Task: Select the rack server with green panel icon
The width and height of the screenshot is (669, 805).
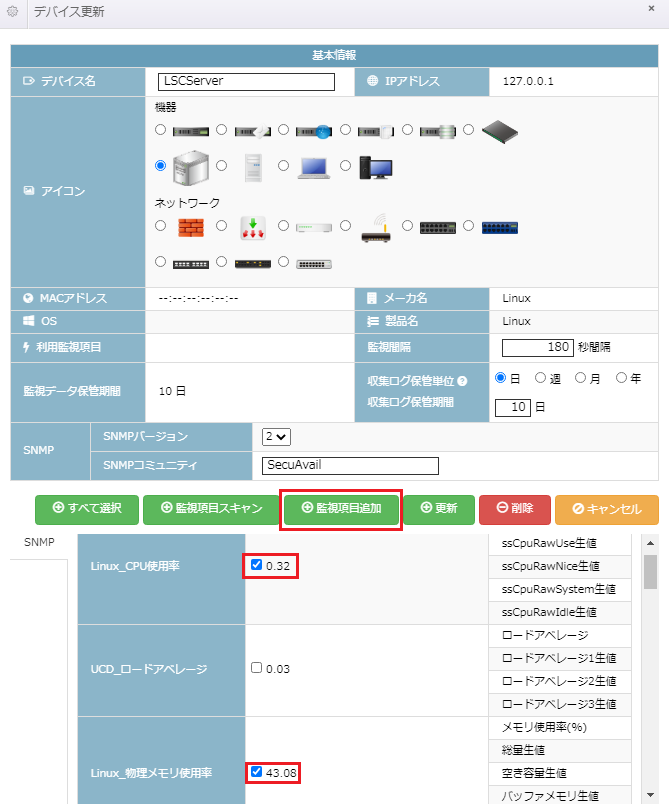Action: pos(190,132)
